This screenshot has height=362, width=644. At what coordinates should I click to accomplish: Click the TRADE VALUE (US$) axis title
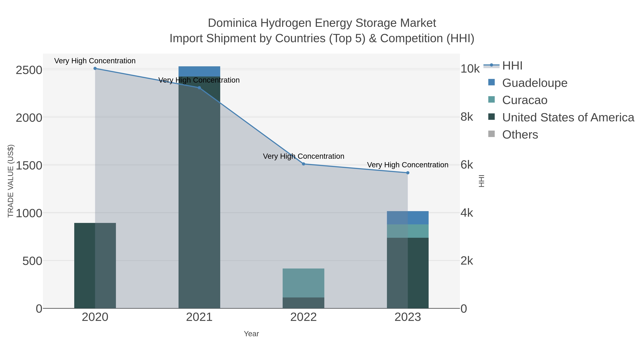(11, 181)
